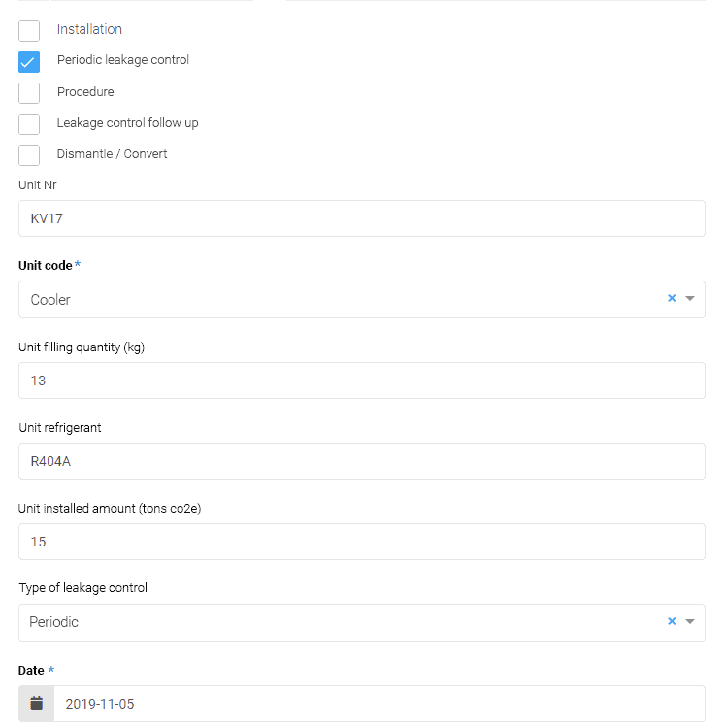Clear the Type of leakage control selection

pos(672,622)
